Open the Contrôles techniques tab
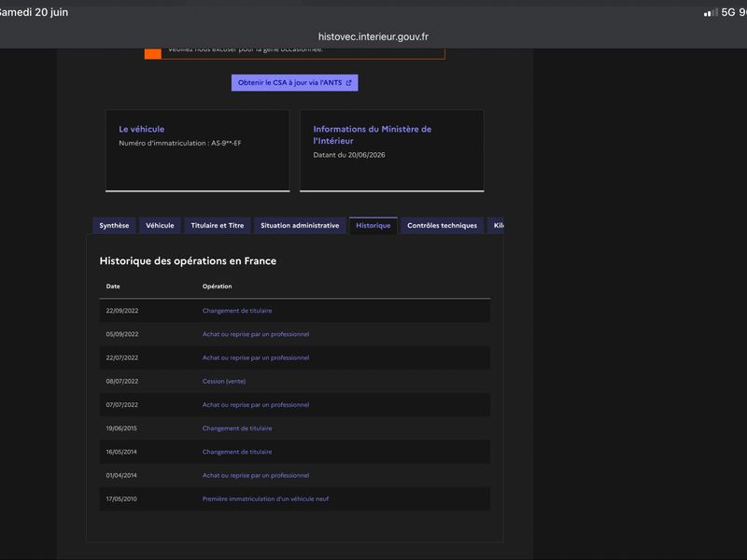 click(x=442, y=226)
